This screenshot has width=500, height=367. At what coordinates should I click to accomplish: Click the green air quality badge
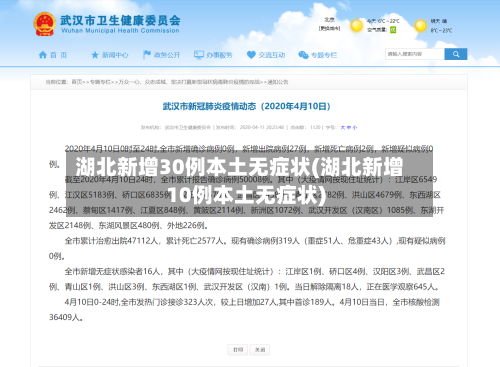click(x=393, y=30)
